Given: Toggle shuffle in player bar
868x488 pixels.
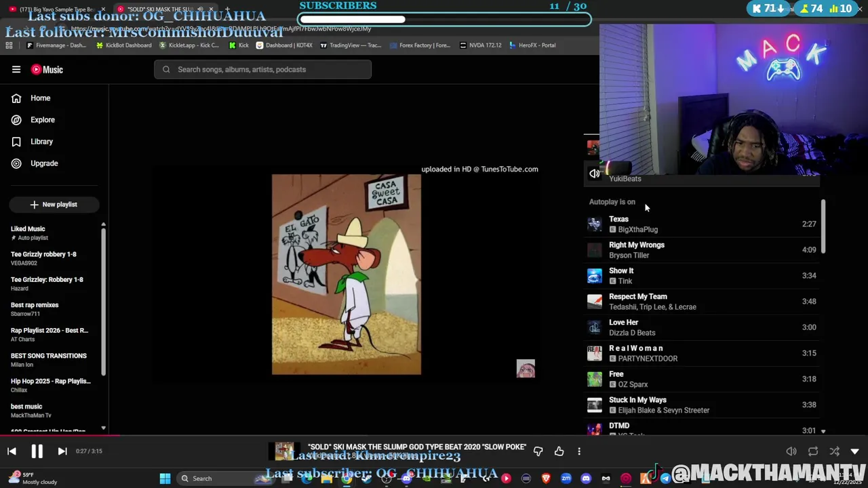Looking at the screenshot, I should [835, 451].
